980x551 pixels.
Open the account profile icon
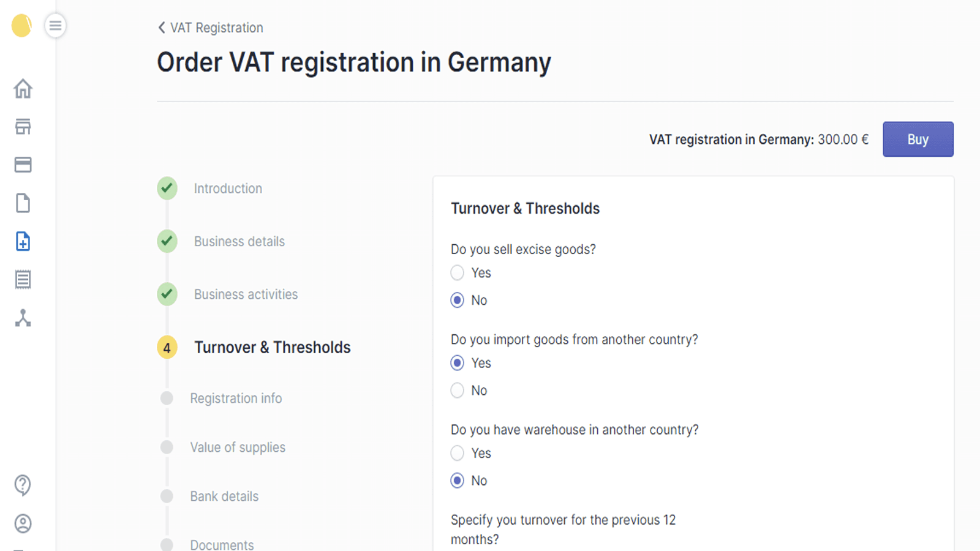(23, 524)
